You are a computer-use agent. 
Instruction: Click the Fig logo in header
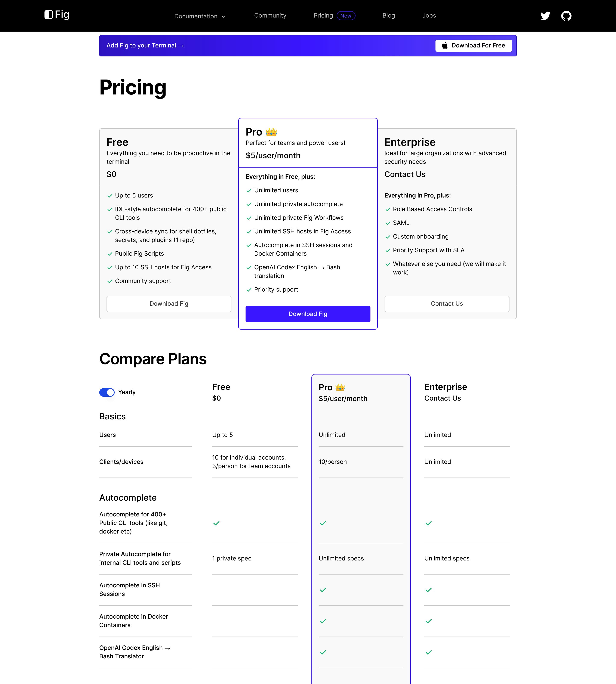click(57, 15)
